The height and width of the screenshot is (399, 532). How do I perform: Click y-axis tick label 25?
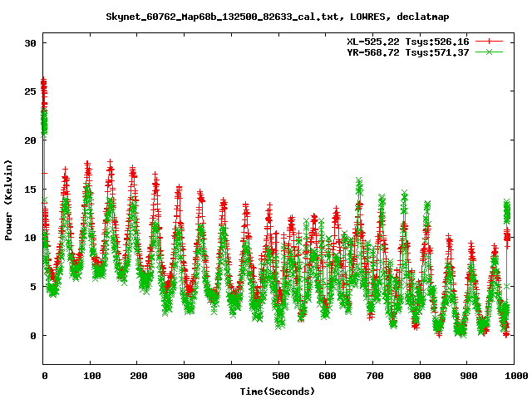[x=30, y=91]
